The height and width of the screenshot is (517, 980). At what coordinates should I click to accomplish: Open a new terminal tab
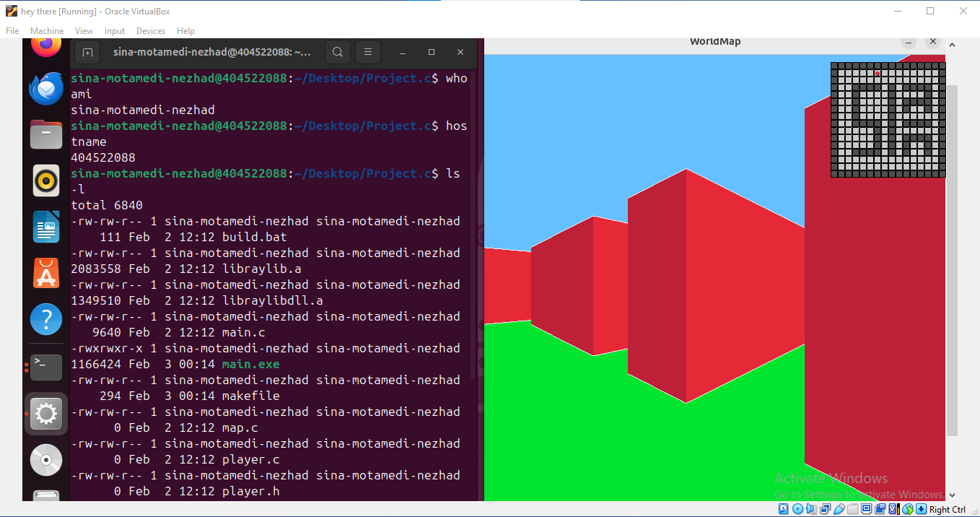pyautogui.click(x=87, y=51)
